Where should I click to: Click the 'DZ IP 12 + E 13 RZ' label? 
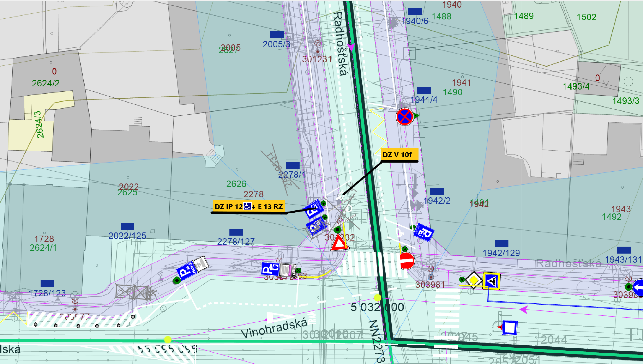[x=249, y=207]
